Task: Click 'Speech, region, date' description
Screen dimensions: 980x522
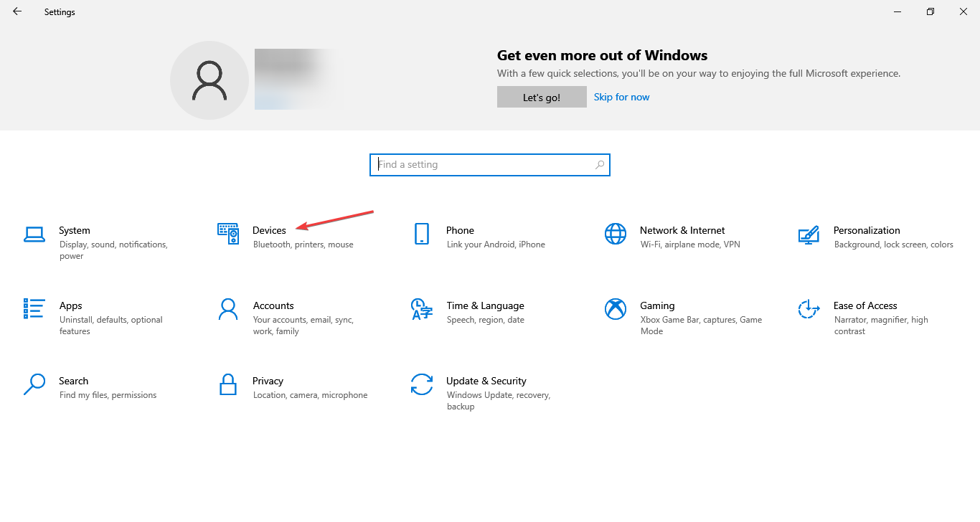Action: coord(486,320)
